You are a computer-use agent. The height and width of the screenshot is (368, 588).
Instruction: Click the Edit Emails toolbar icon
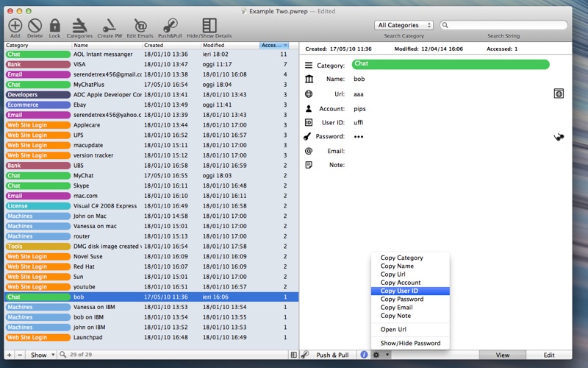coord(140,26)
